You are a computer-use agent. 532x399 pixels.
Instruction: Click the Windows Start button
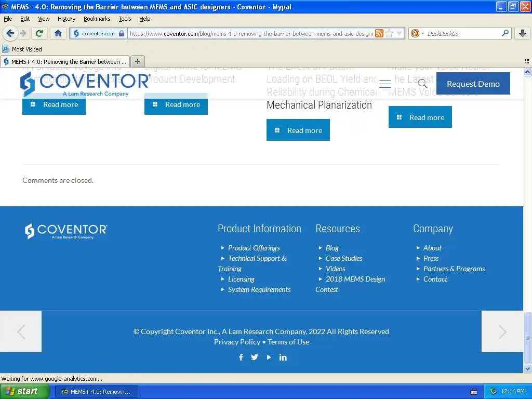pos(24,392)
